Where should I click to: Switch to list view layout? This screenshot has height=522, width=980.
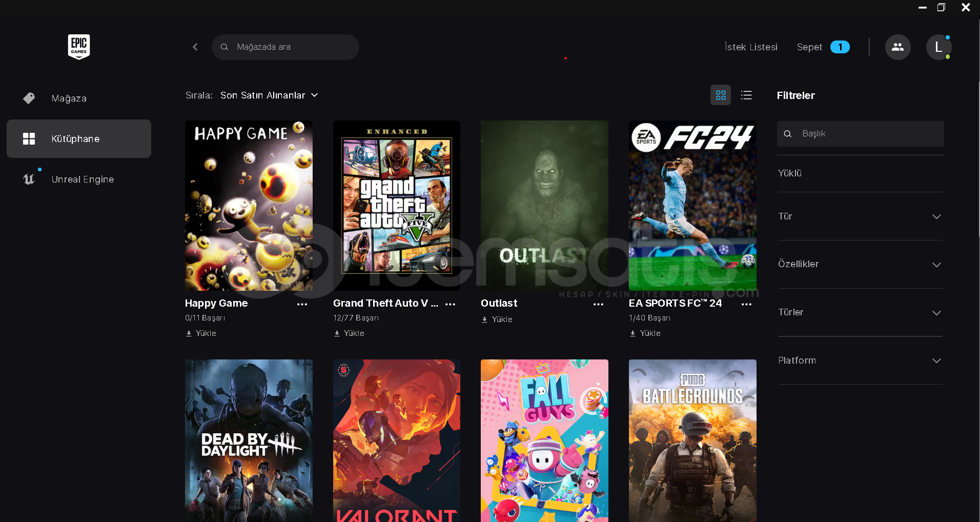click(x=746, y=95)
